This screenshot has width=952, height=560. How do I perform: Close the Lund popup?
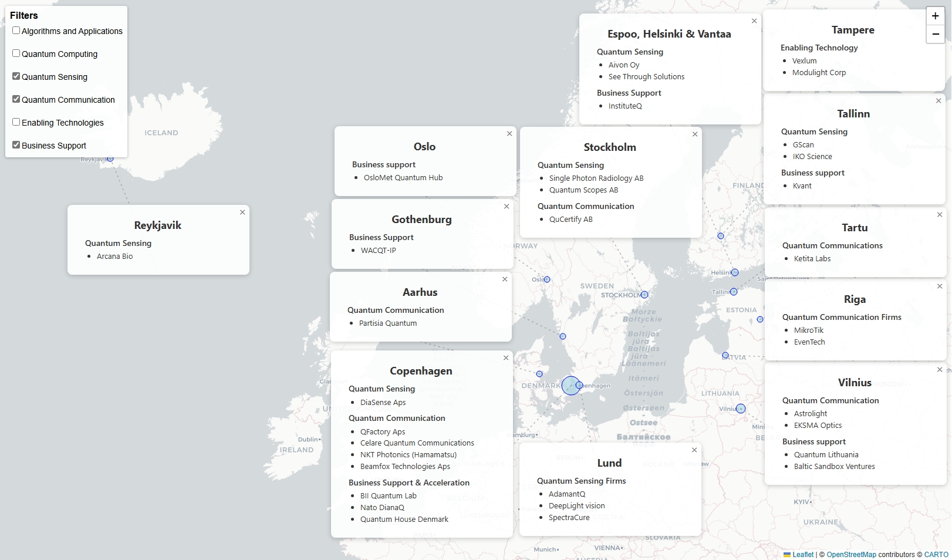(x=694, y=450)
